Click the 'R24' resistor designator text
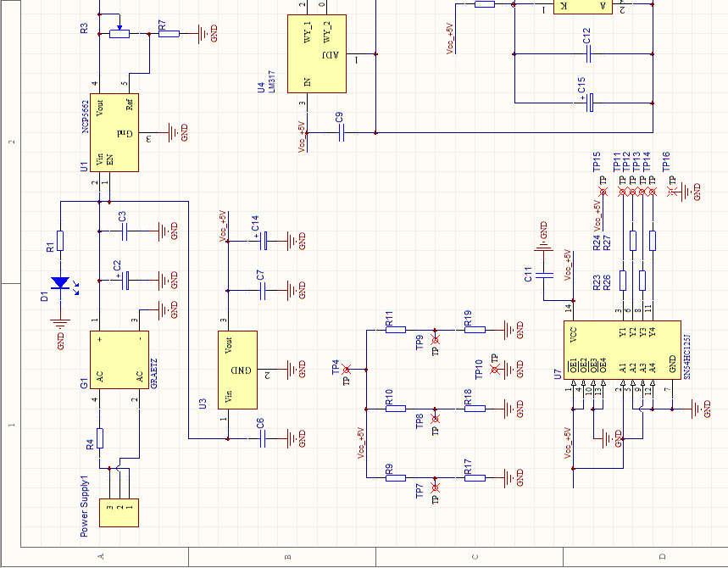 pyautogui.click(x=597, y=242)
